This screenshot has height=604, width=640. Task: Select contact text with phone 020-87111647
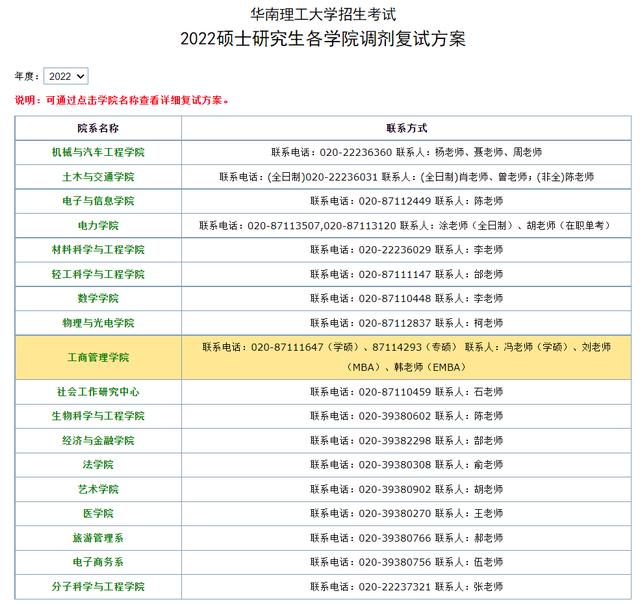click(407, 357)
